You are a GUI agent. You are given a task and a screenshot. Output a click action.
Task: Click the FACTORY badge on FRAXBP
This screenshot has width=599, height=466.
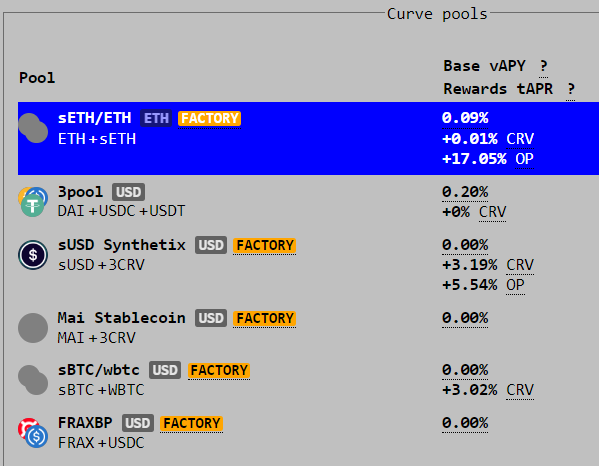pos(191,423)
